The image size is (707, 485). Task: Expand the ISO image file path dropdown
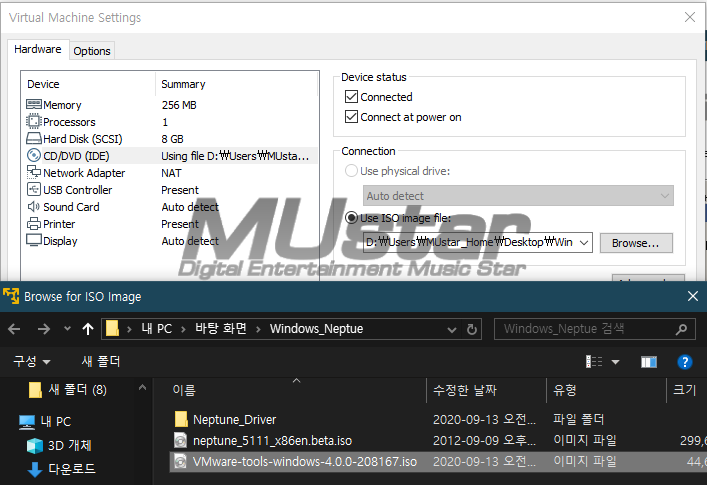[584, 242]
